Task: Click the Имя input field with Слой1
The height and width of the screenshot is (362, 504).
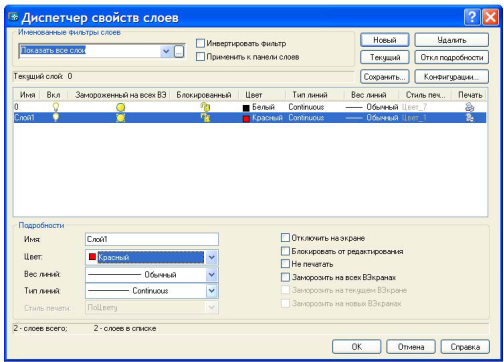Action: pos(152,239)
